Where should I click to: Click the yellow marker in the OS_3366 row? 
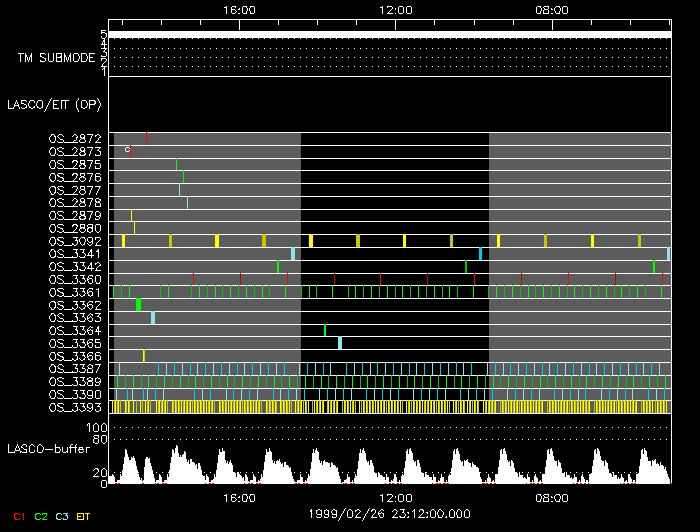(x=144, y=356)
